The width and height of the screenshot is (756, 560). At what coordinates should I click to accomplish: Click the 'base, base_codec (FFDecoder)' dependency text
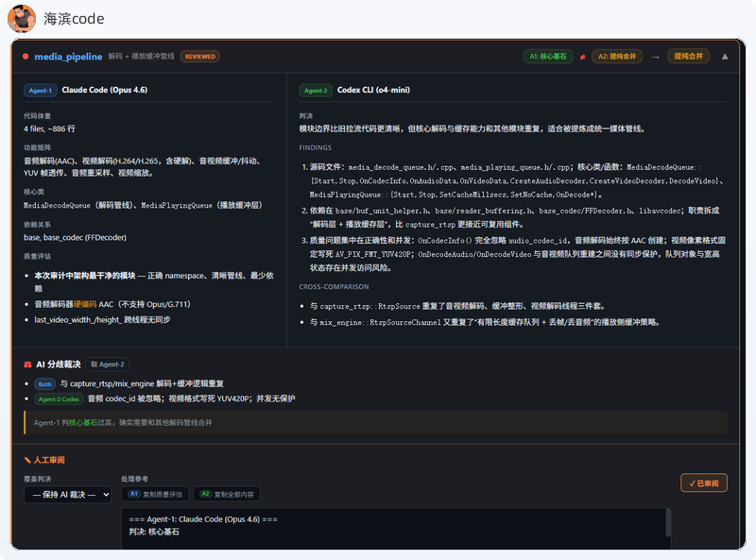coord(75,237)
